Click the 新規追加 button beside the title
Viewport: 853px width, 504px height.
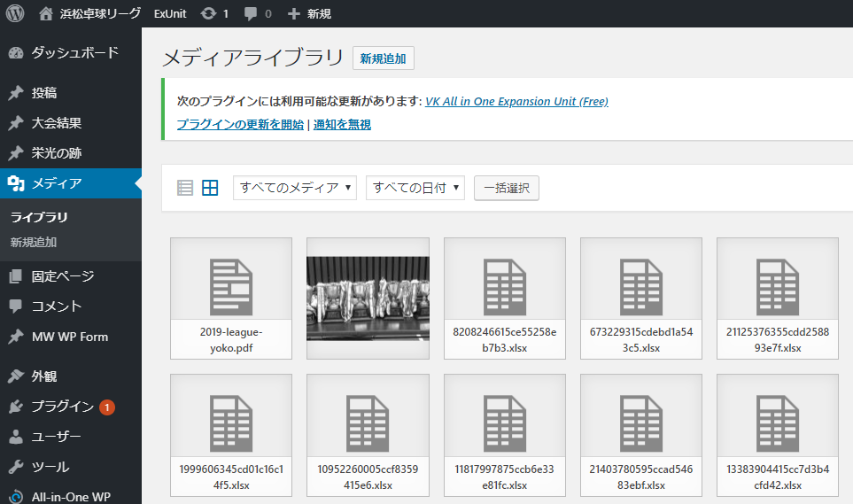pyautogui.click(x=383, y=58)
